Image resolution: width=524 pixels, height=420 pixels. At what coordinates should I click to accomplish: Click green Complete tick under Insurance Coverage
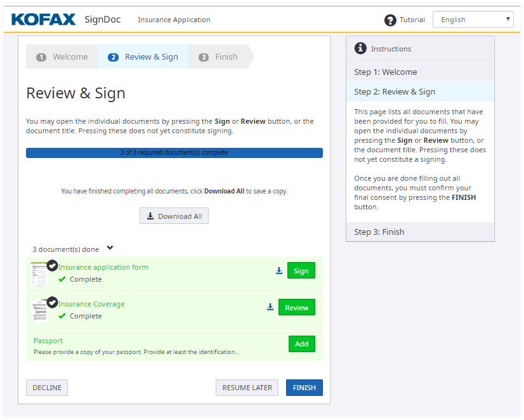pyautogui.click(x=62, y=316)
